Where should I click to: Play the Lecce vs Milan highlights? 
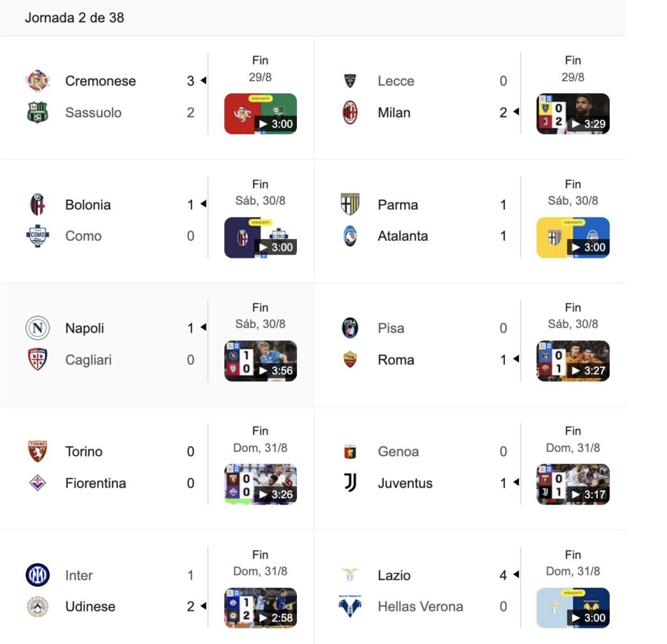coord(573,114)
